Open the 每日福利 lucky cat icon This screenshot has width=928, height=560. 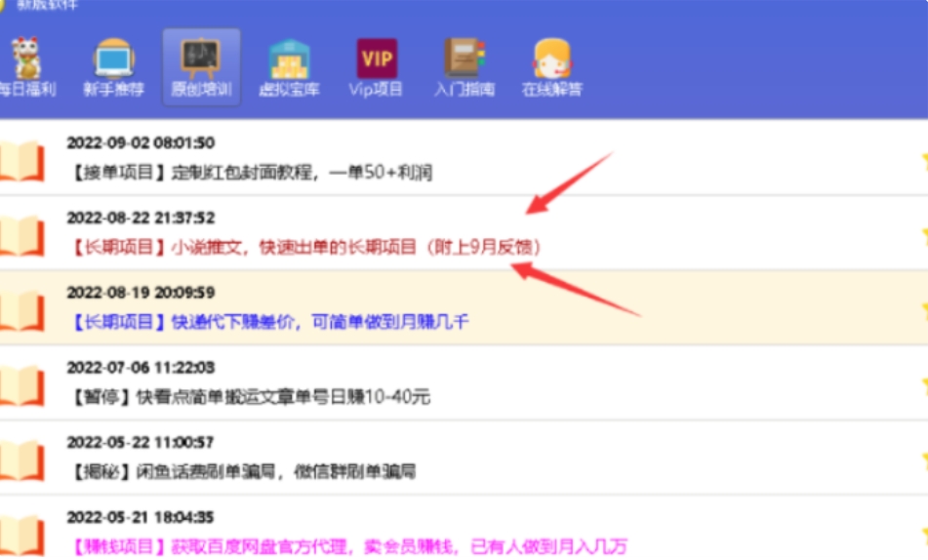[25, 59]
